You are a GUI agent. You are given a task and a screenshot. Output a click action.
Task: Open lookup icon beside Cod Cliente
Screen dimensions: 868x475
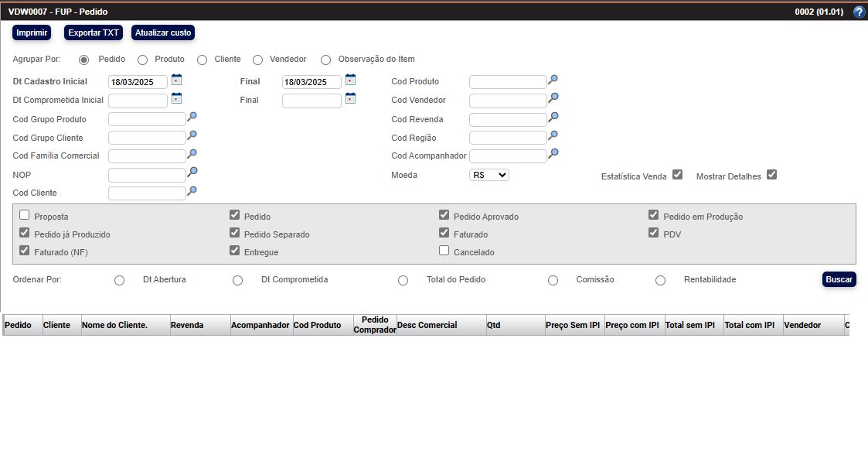[x=192, y=190]
